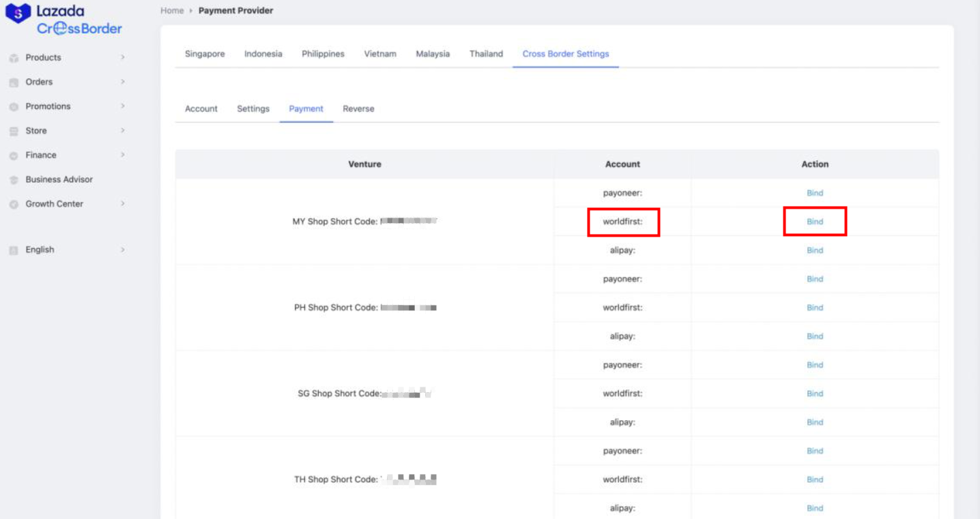This screenshot has width=980, height=519.
Task: Switch to the Malaysia tab
Action: click(433, 54)
